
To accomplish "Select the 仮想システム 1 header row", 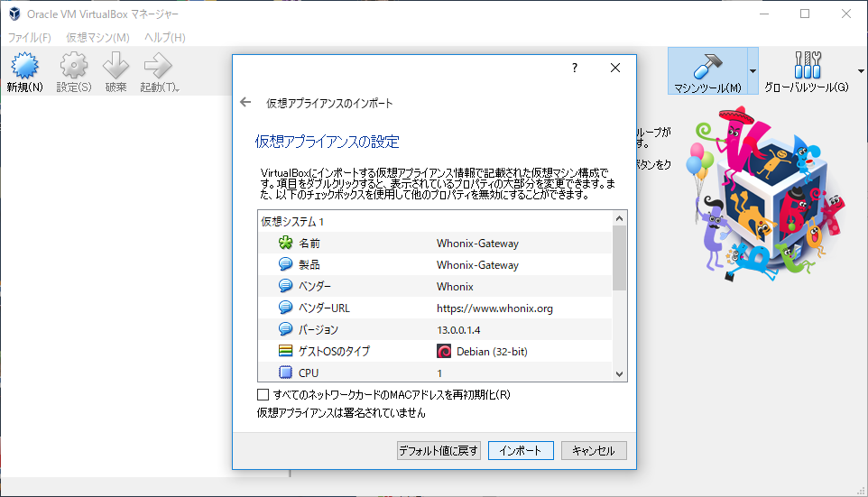I will click(x=435, y=221).
